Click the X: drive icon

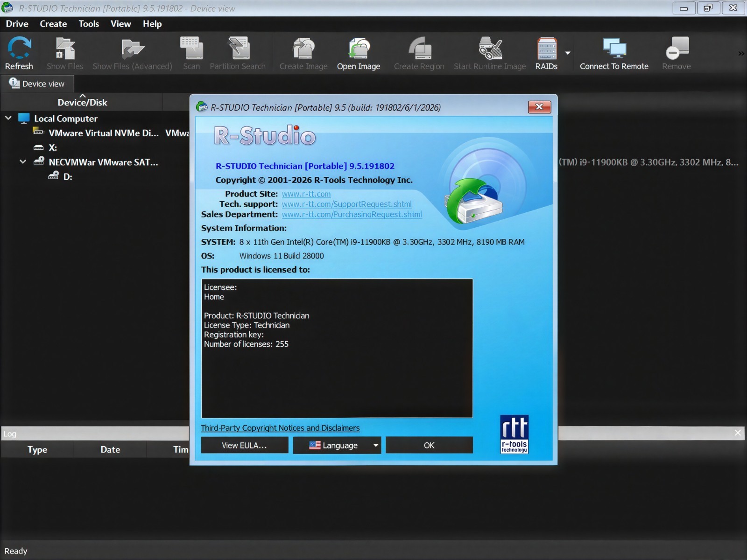pos(38,147)
